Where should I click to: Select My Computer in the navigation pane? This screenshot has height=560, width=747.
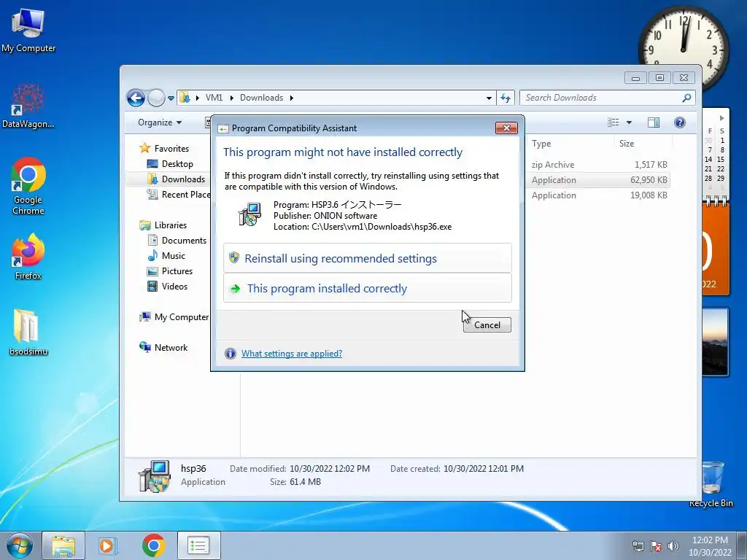tap(181, 317)
